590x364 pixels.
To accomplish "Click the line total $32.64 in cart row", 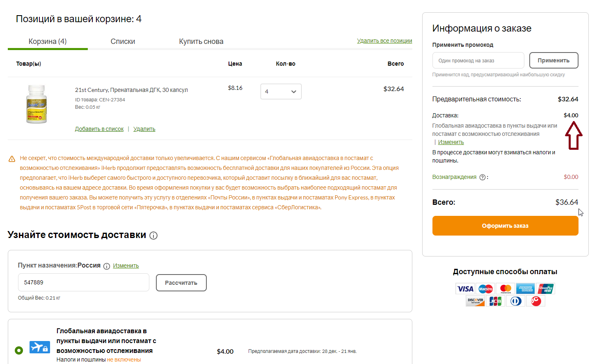I will coord(393,89).
